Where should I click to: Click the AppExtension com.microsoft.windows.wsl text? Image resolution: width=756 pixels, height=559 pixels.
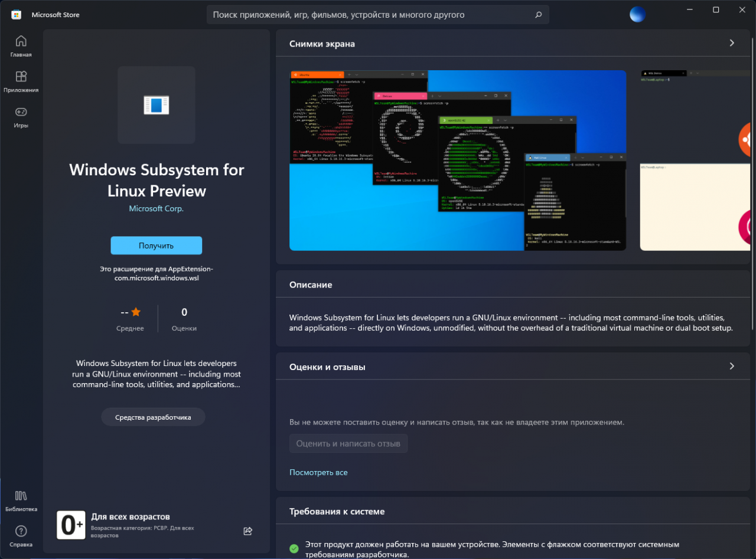pos(157,274)
